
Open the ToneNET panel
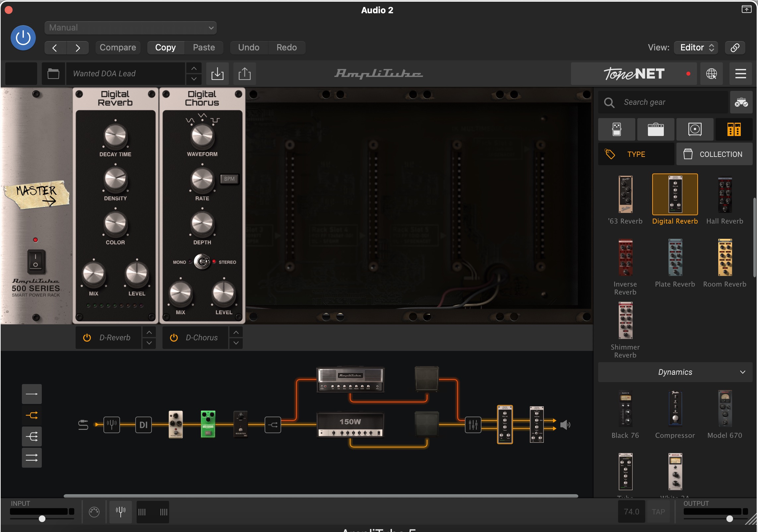(633, 74)
